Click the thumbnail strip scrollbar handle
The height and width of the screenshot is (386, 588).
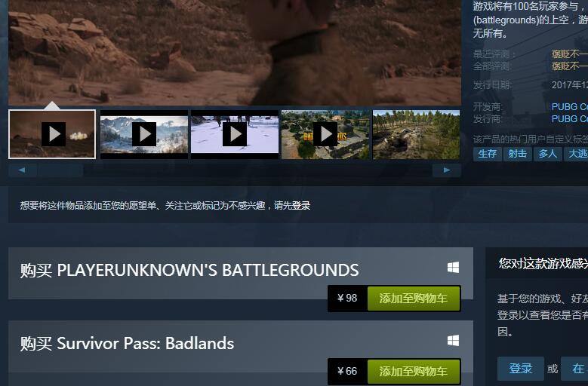click(60, 170)
